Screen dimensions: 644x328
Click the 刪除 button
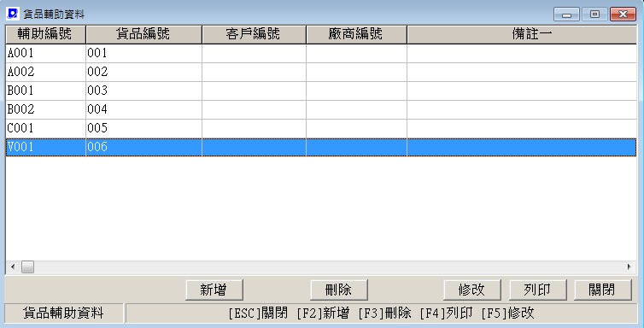point(339,290)
